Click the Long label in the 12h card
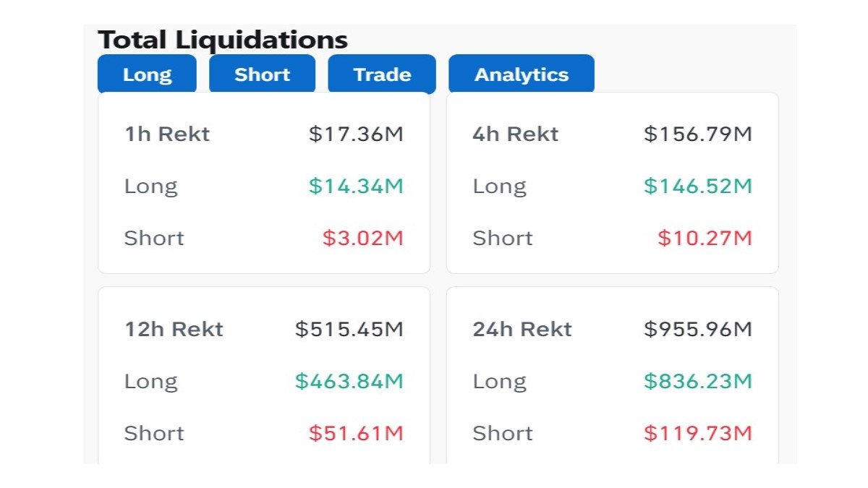The image size is (868, 488). (150, 381)
